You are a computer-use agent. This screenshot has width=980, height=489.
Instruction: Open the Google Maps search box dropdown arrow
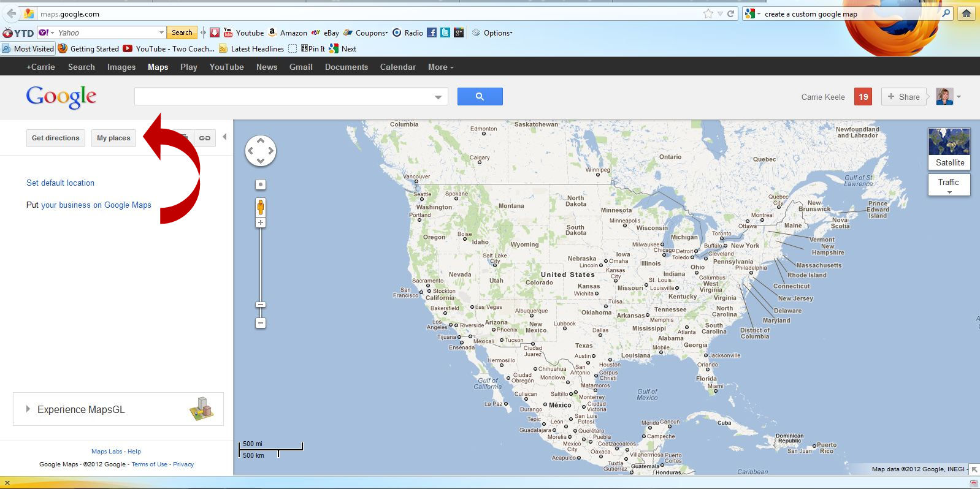(438, 97)
